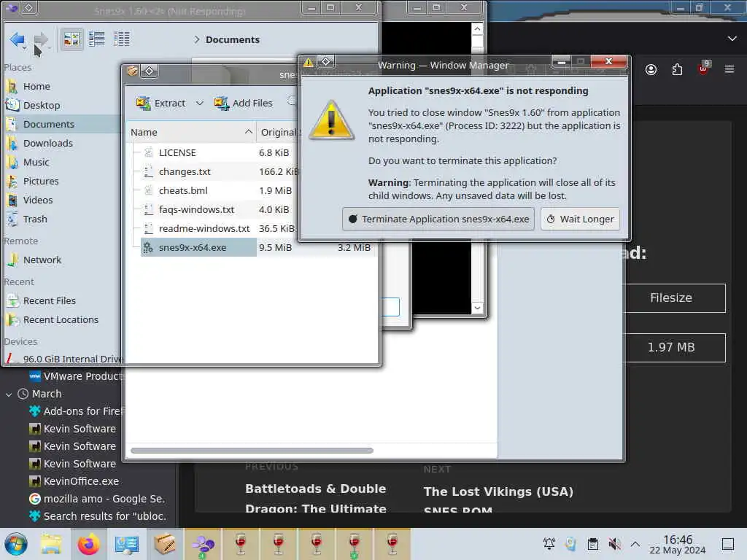Screen dimensions: 747x560
Task: Open clock showing 16:46
Action: coord(678,544)
